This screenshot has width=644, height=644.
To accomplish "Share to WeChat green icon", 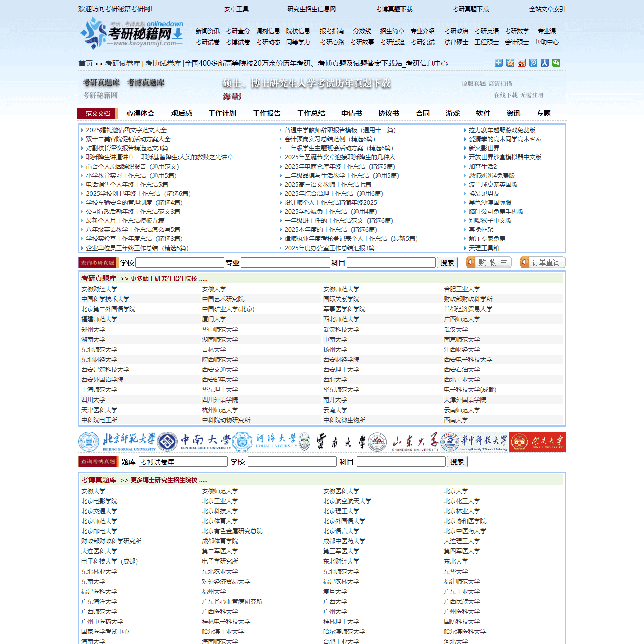I will click(x=556, y=63).
